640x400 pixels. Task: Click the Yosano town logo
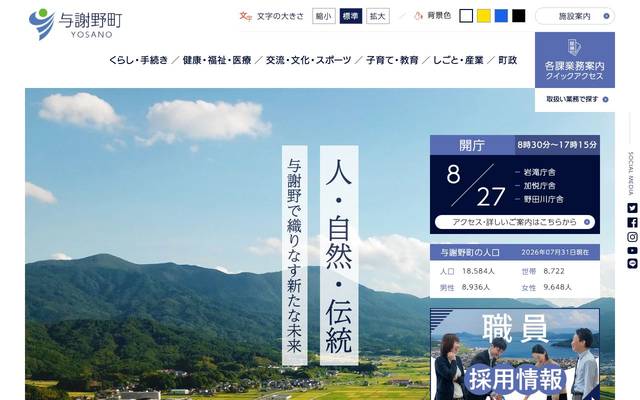tap(76, 24)
